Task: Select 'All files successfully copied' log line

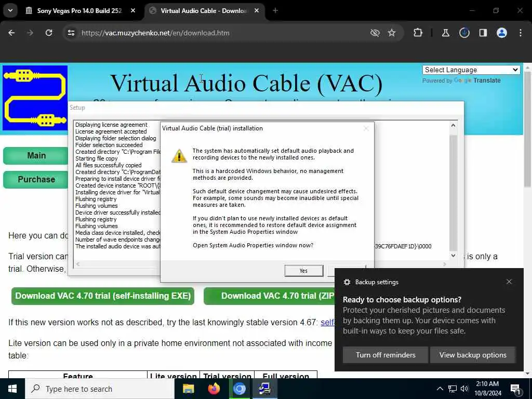Action: (x=108, y=165)
